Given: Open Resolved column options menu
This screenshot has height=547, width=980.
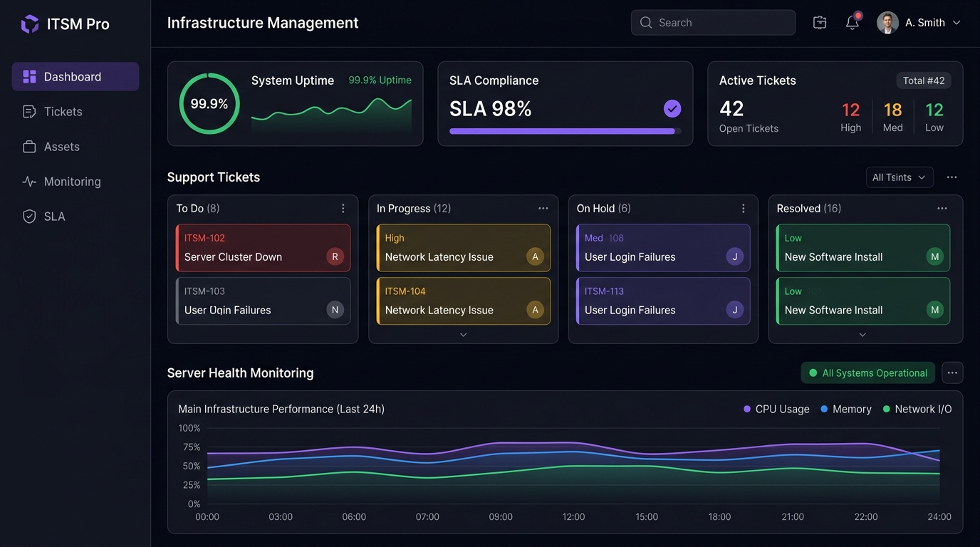Looking at the screenshot, I should 942,209.
